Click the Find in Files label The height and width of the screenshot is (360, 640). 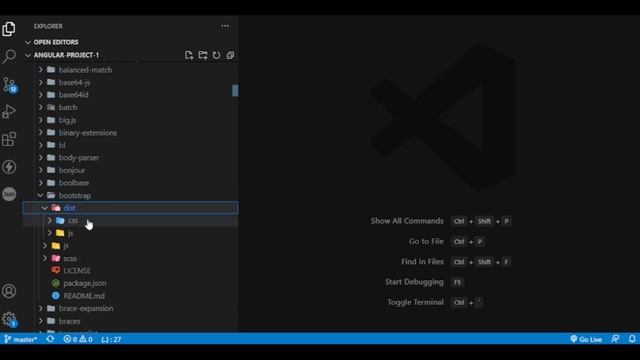click(x=422, y=262)
